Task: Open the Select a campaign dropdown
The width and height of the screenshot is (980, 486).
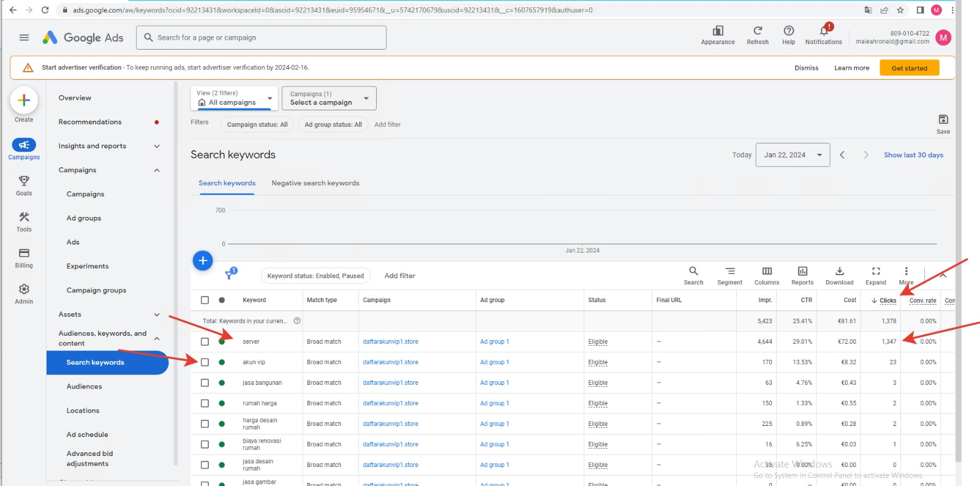Action: click(x=329, y=98)
